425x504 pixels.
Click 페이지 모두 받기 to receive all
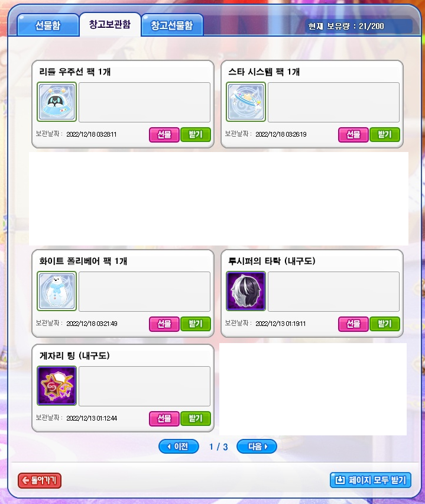pos(371,480)
